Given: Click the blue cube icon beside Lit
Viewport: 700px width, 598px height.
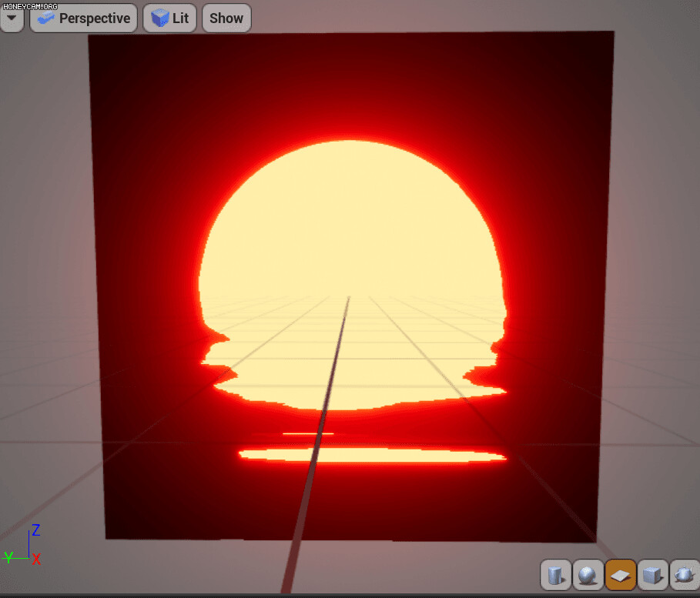Looking at the screenshot, I should (161, 18).
